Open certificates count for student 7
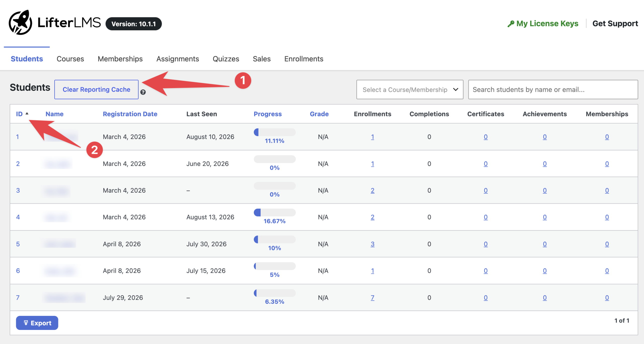Image resolution: width=644 pixels, height=344 pixels. pos(486,297)
